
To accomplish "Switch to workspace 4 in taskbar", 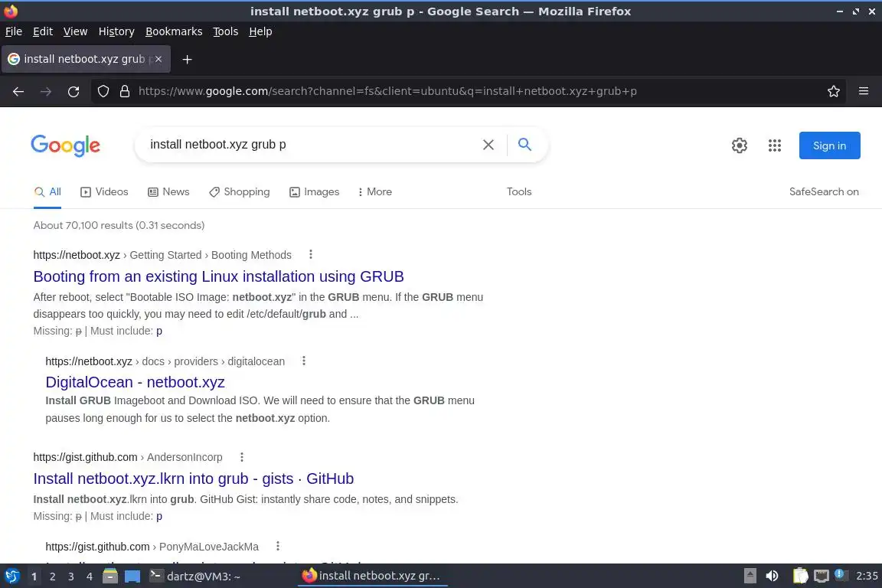I will click(x=90, y=577).
